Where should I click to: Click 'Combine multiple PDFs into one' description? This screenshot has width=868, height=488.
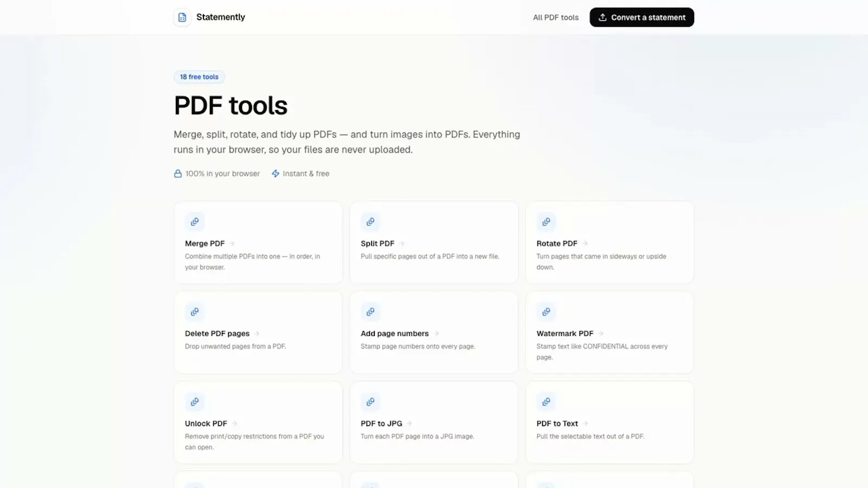tap(252, 262)
